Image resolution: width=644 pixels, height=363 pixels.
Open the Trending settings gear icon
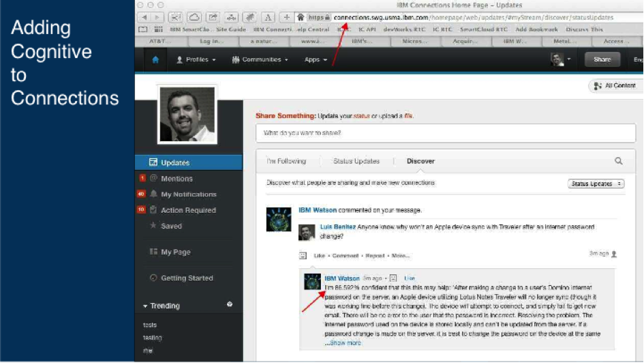pyautogui.click(x=230, y=304)
